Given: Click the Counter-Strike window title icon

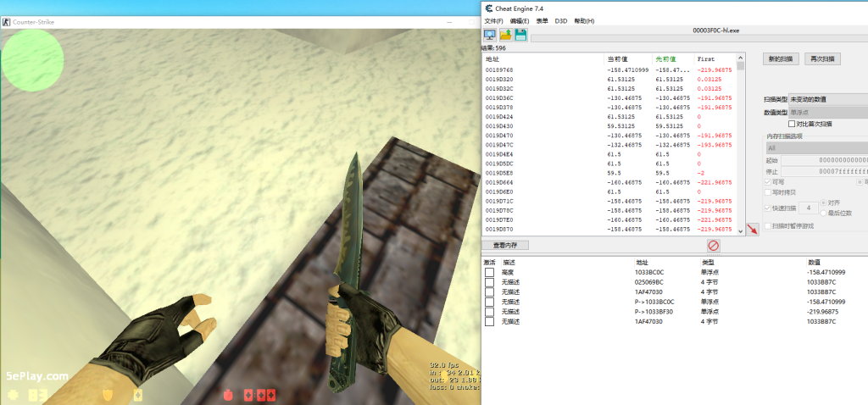Looking at the screenshot, I should 7,21.
